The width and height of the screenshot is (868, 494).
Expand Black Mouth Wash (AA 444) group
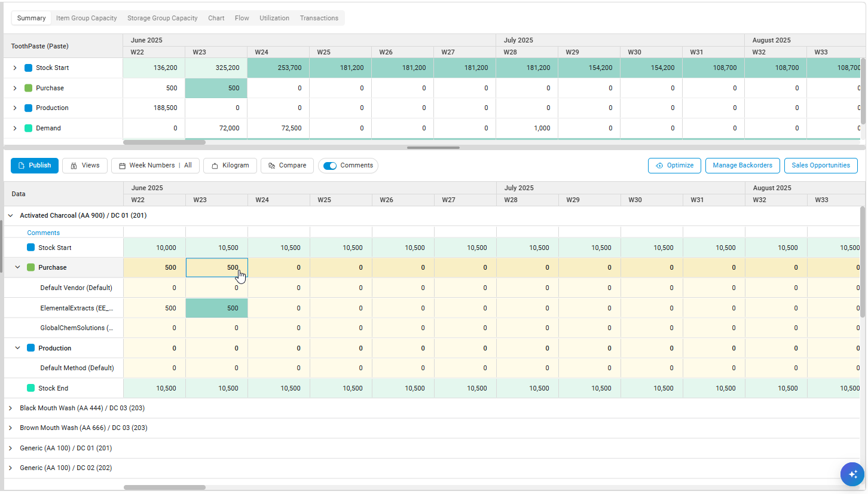[x=10, y=408]
